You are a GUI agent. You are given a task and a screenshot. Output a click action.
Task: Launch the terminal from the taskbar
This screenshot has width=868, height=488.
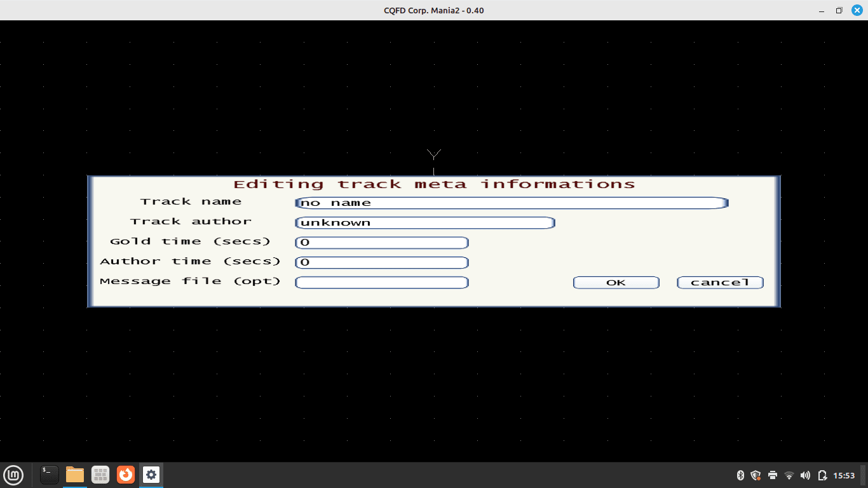tap(50, 475)
